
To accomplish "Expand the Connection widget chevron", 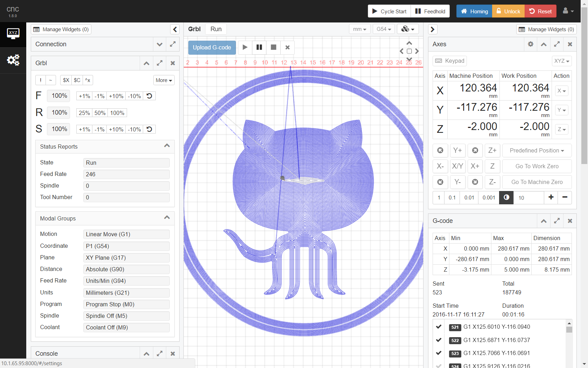I will [160, 44].
